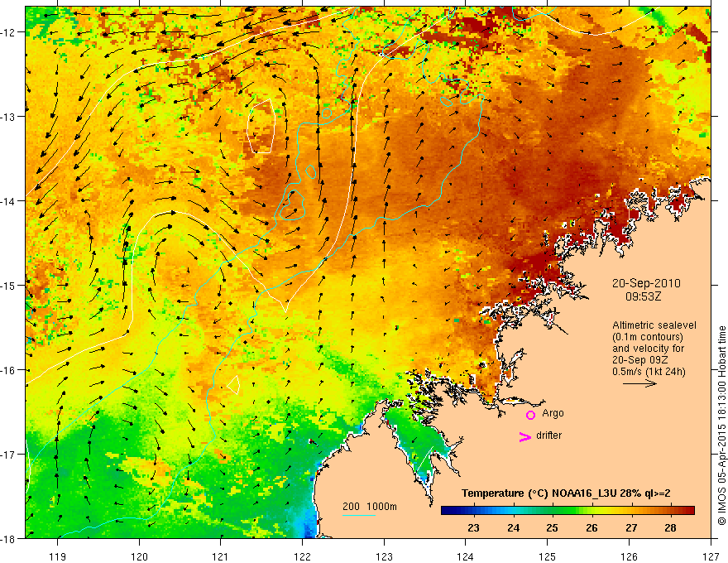Screen dimensions: 728x563
Task: Click the IMOS copyright timestamp text
Action: [721, 426]
